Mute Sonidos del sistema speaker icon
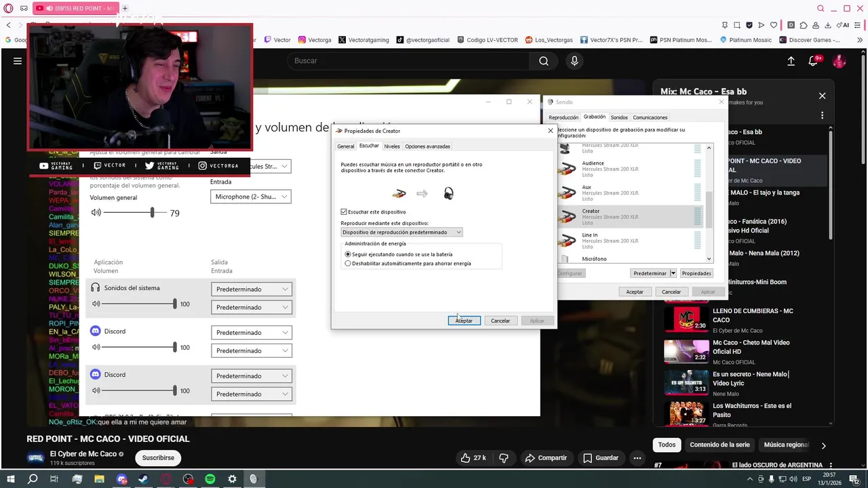This screenshot has height=488, width=868. [x=96, y=304]
